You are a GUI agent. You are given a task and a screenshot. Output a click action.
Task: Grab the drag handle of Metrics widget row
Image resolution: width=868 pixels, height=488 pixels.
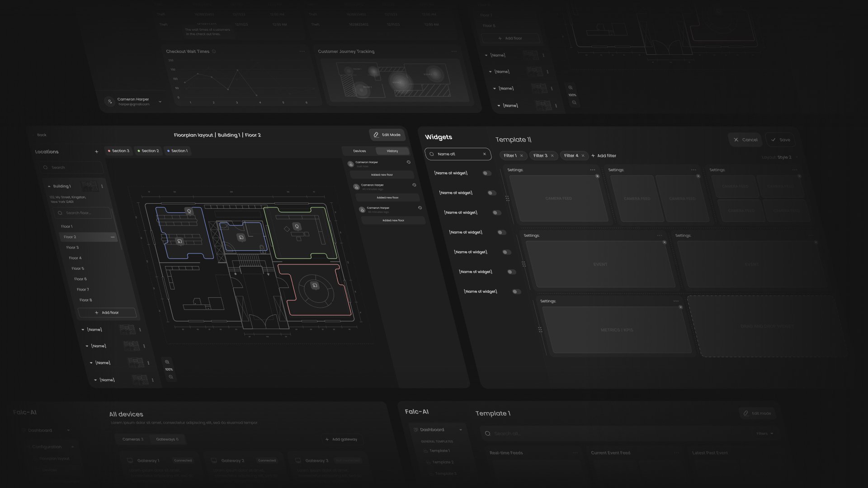[x=540, y=330]
